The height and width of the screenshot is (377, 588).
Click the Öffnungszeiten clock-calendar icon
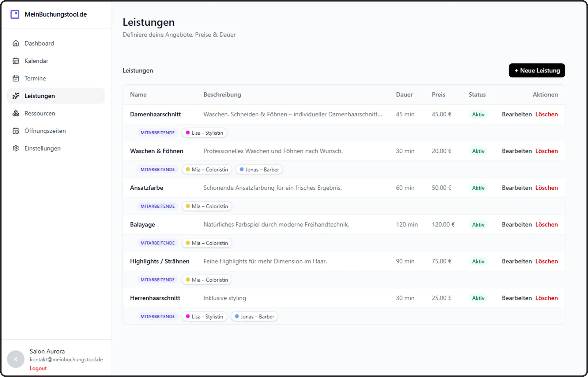point(16,131)
